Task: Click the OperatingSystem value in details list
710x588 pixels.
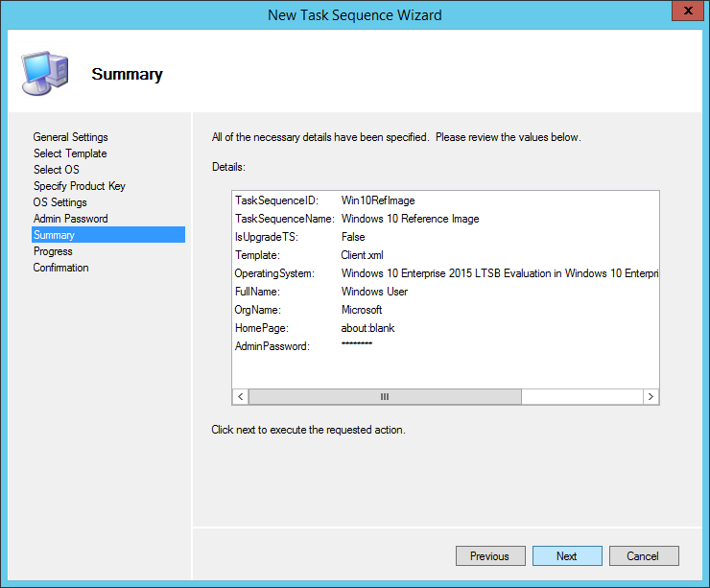Action: click(499, 273)
